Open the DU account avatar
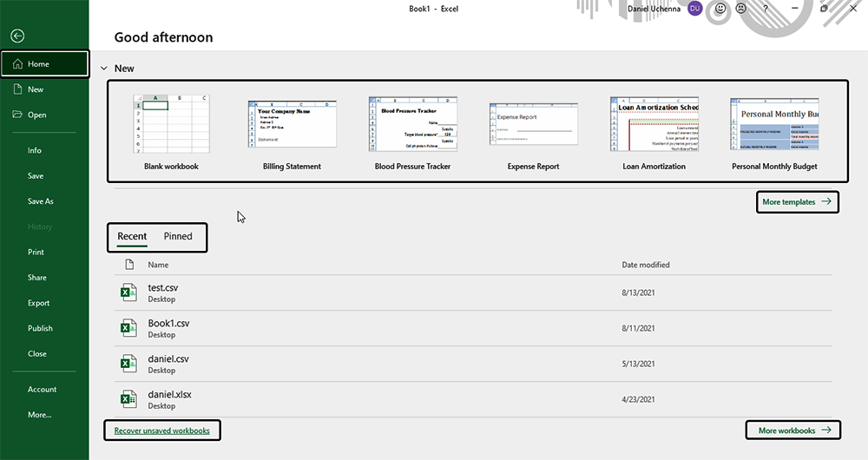Image resolution: width=868 pixels, height=460 pixels. (695, 9)
